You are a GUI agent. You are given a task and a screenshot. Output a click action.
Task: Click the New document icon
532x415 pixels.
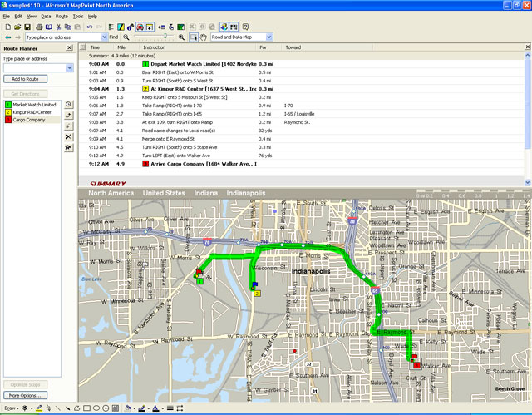pos(7,27)
